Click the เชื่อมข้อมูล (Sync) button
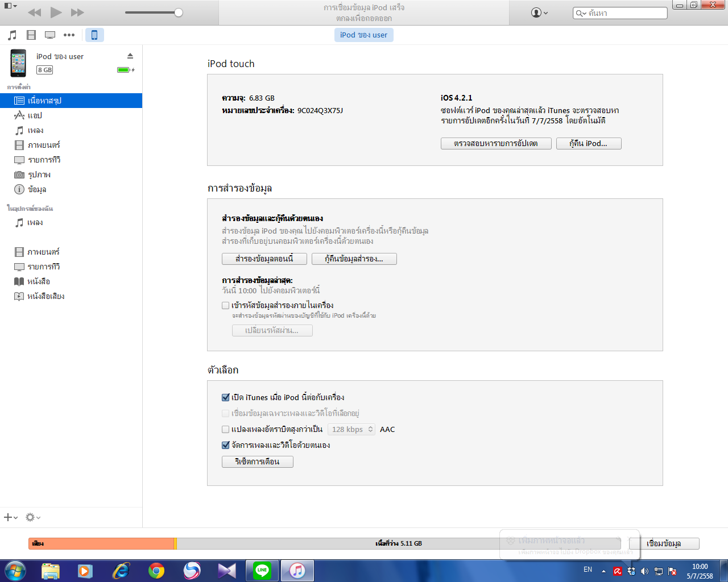Viewport: 728px width, 582px height. [664, 543]
